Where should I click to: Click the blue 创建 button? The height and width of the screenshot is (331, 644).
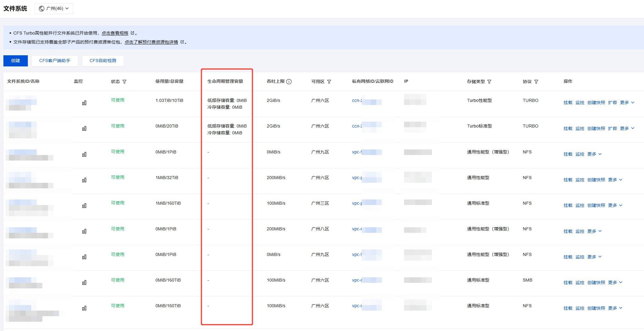click(15, 61)
